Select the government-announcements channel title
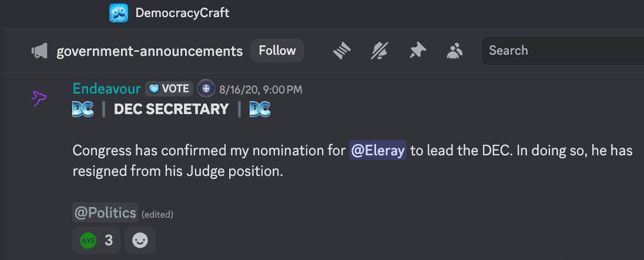The height and width of the screenshot is (260, 644). click(150, 51)
